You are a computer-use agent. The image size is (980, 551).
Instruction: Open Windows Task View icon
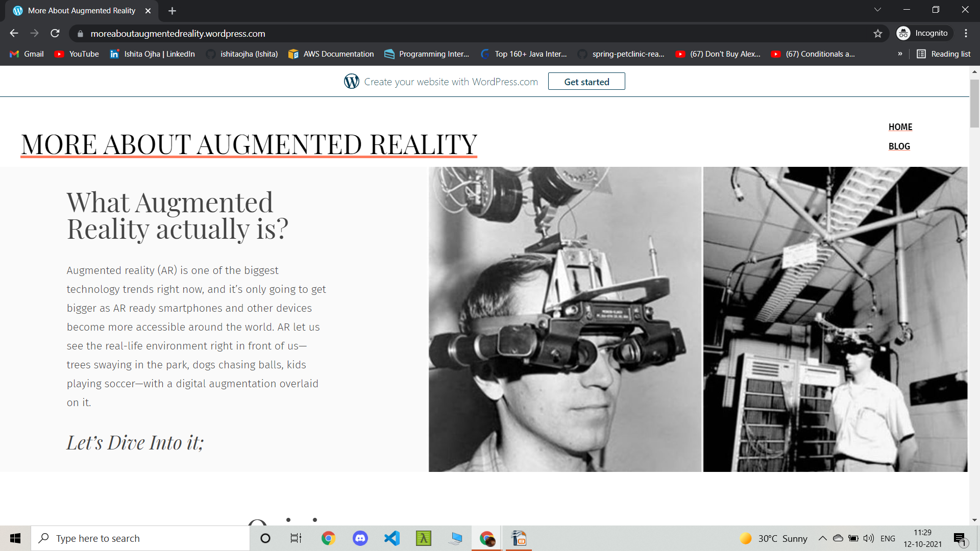pyautogui.click(x=296, y=538)
